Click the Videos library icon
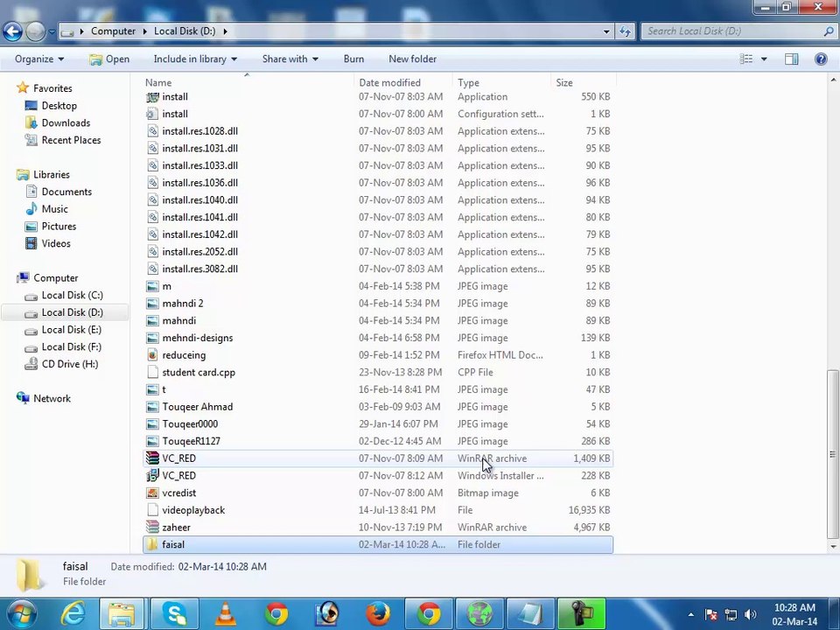This screenshot has height=630, width=840. point(31,243)
